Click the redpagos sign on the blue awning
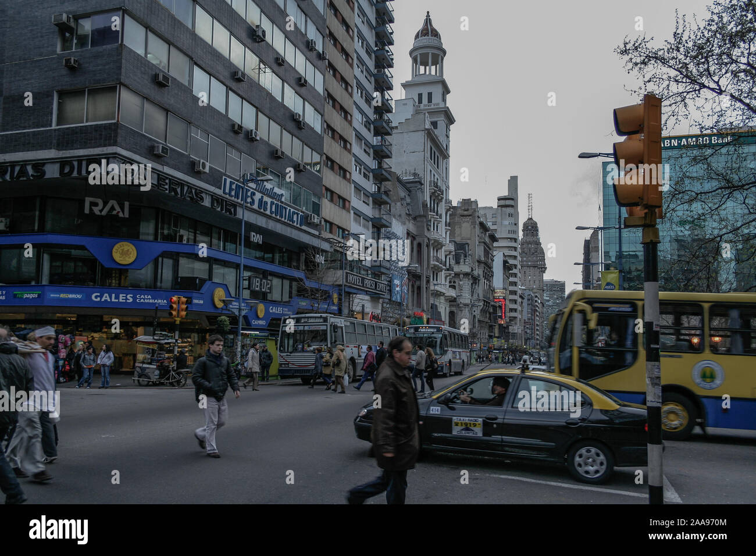 coord(27,295)
